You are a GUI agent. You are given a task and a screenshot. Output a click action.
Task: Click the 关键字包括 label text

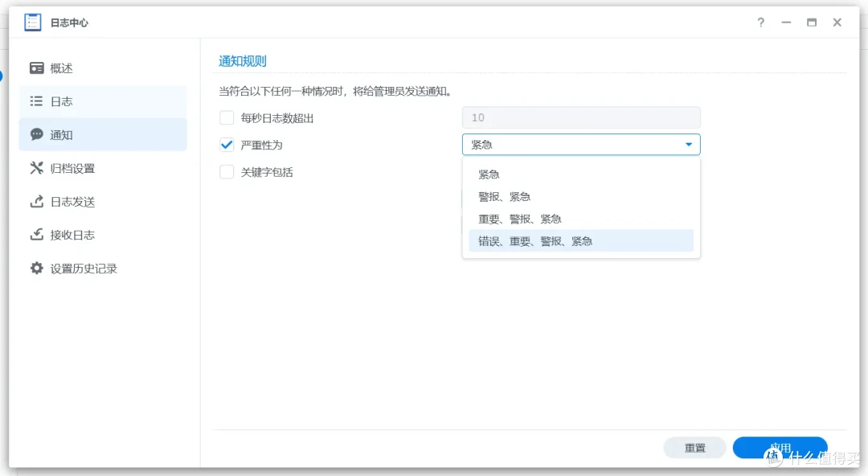tap(267, 172)
